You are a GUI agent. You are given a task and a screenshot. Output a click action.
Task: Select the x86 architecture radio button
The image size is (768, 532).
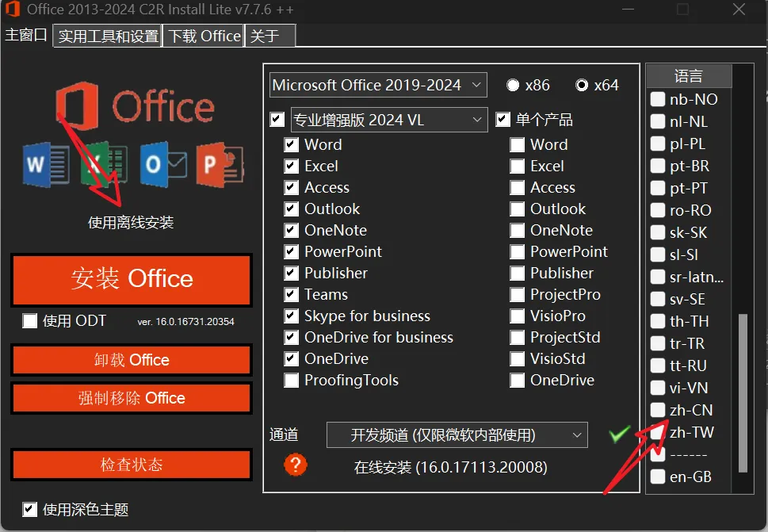click(513, 86)
